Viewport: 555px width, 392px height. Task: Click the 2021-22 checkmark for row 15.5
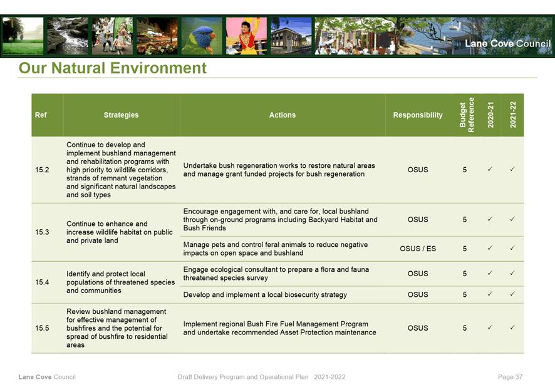click(512, 328)
